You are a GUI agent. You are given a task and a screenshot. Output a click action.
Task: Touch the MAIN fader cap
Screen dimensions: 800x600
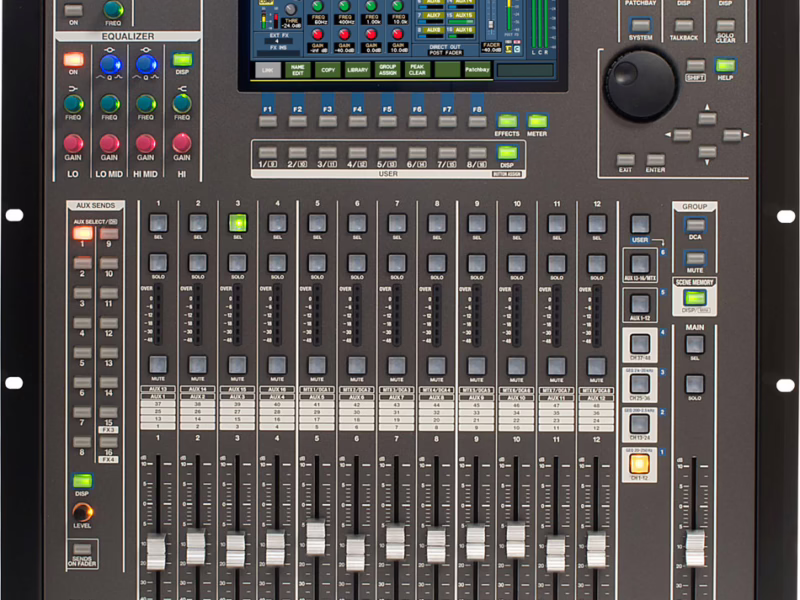(695, 548)
